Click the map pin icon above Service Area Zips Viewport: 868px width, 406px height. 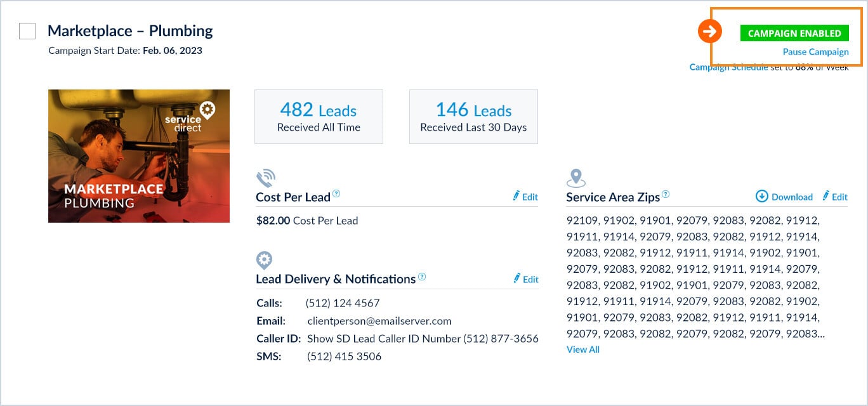pyautogui.click(x=575, y=178)
